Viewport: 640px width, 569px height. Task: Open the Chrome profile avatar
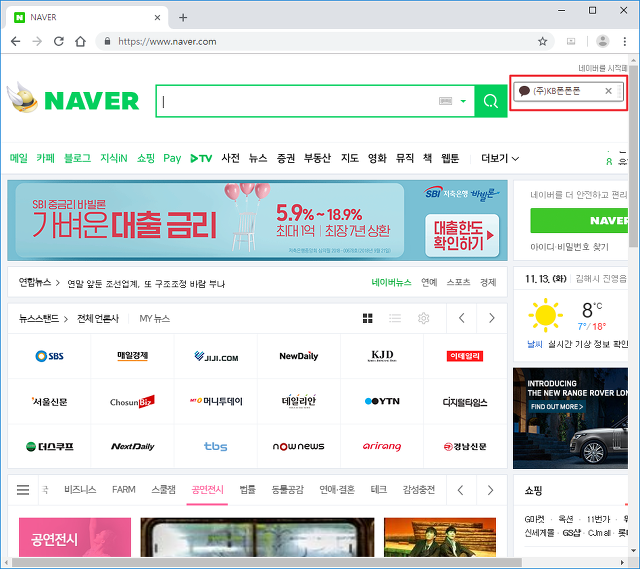pyautogui.click(x=602, y=41)
